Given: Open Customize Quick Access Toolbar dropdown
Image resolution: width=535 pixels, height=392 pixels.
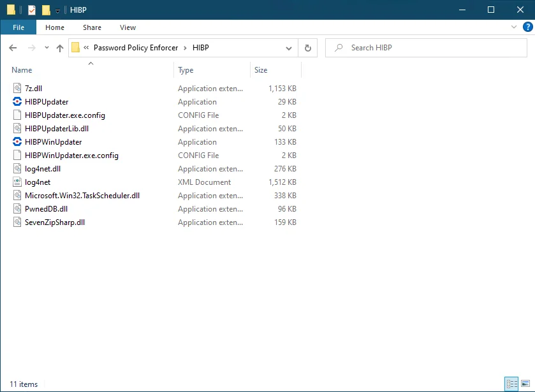Looking at the screenshot, I should point(57,11).
